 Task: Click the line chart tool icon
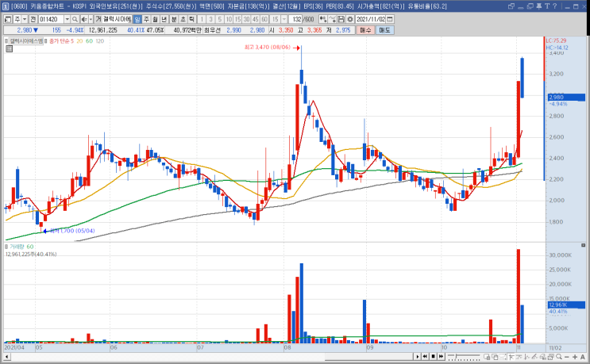[x=332, y=19]
